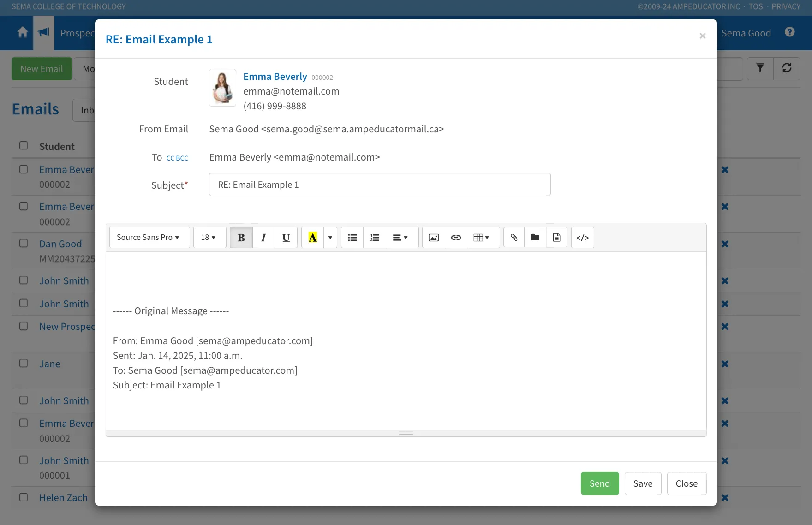The image size is (812, 525).
Task: Insert an unordered bullet list
Action: click(352, 237)
